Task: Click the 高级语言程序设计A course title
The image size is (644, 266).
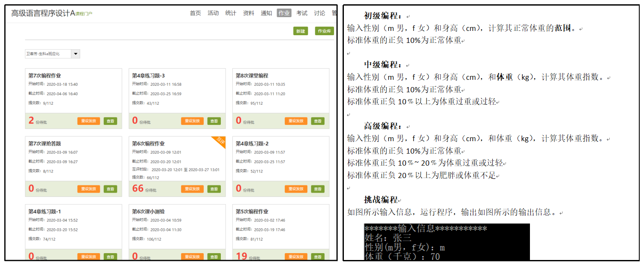Action: [x=43, y=13]
